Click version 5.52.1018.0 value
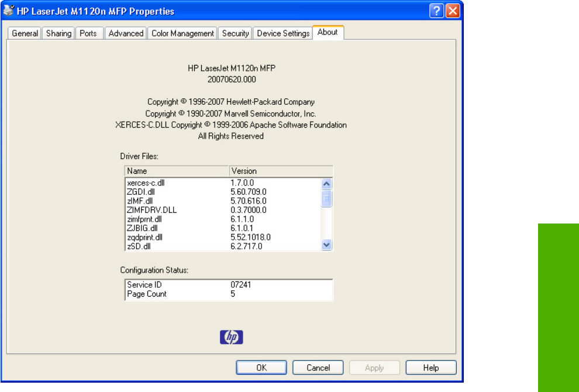Image resolution: width=579 pixels, height=392 pixels. pyautogui.click(x=251, y=237)
